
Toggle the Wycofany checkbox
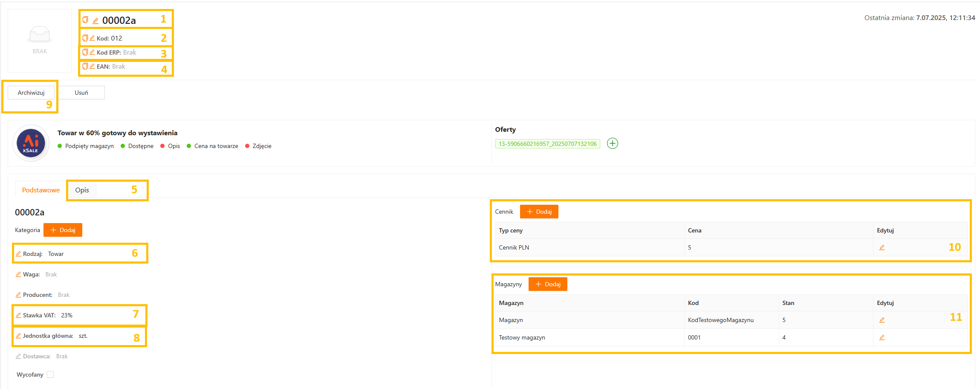tap(50, 374)
